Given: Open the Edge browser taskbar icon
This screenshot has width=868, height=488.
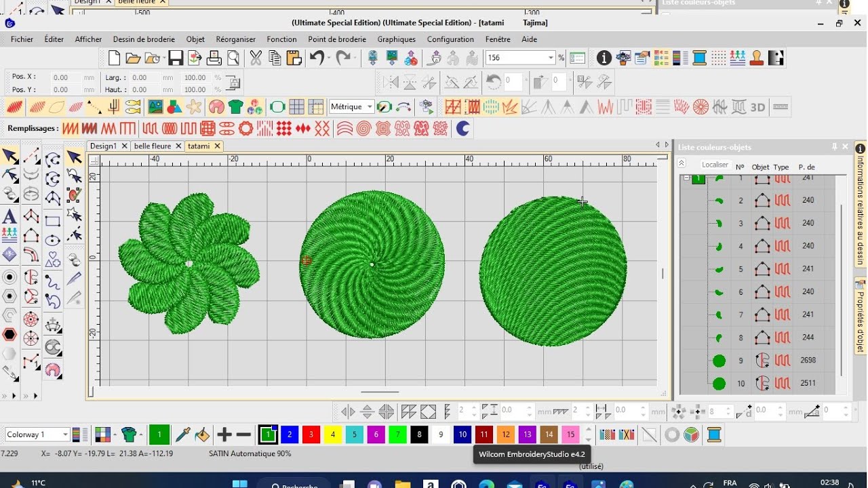Looking at the screenshot, I should pos(486,484).
